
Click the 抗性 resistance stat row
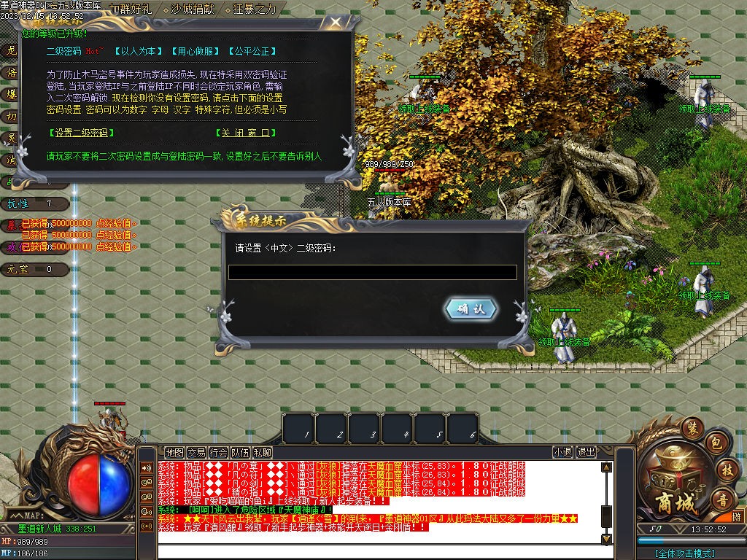[34, 204]
